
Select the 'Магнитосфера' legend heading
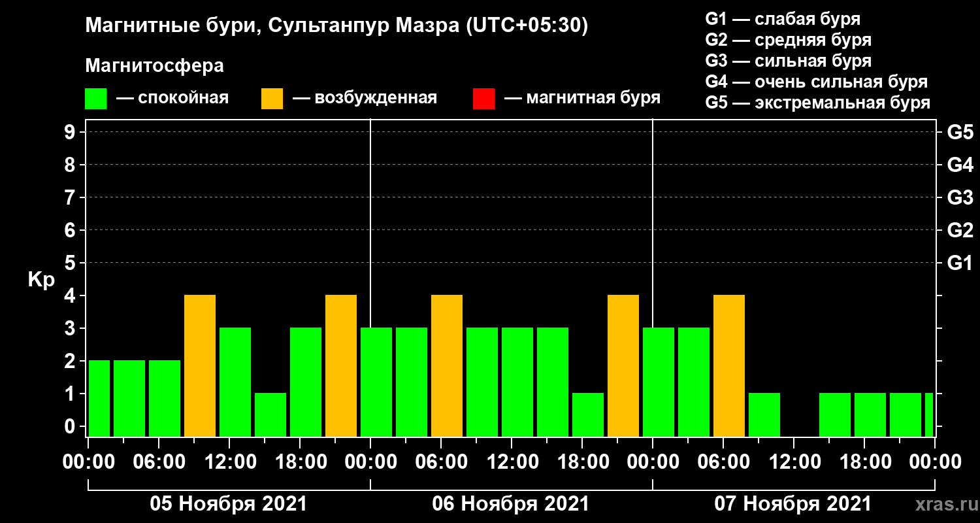(154, 66)
